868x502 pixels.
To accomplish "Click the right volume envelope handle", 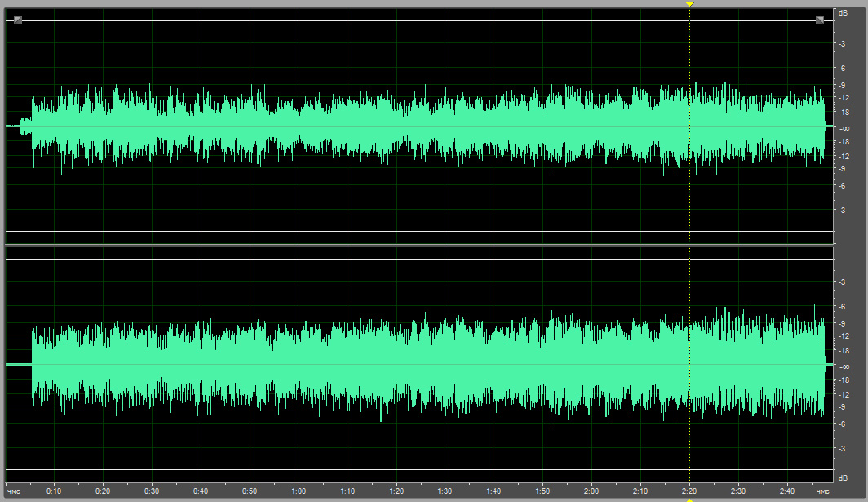I will tap(820, 20).
